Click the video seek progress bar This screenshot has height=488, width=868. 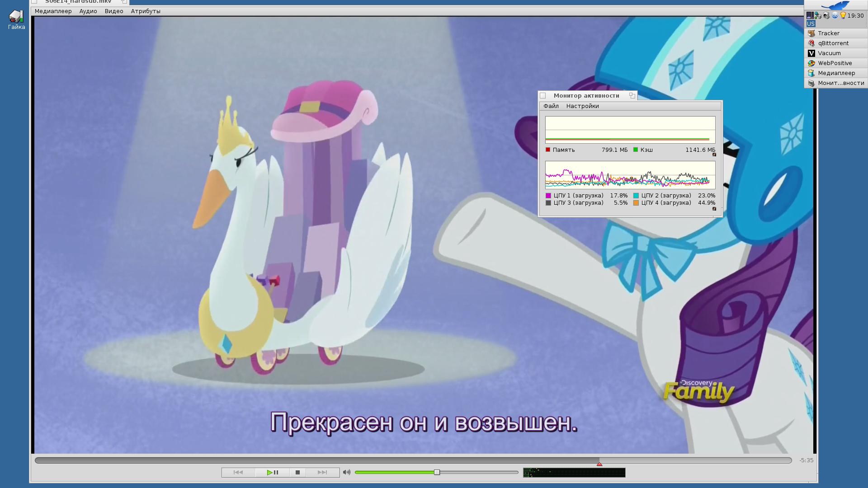click(413, 460)
